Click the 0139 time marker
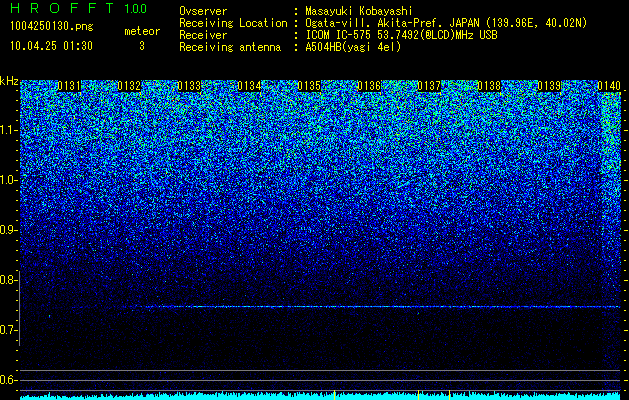 click(x=549, y=86)
